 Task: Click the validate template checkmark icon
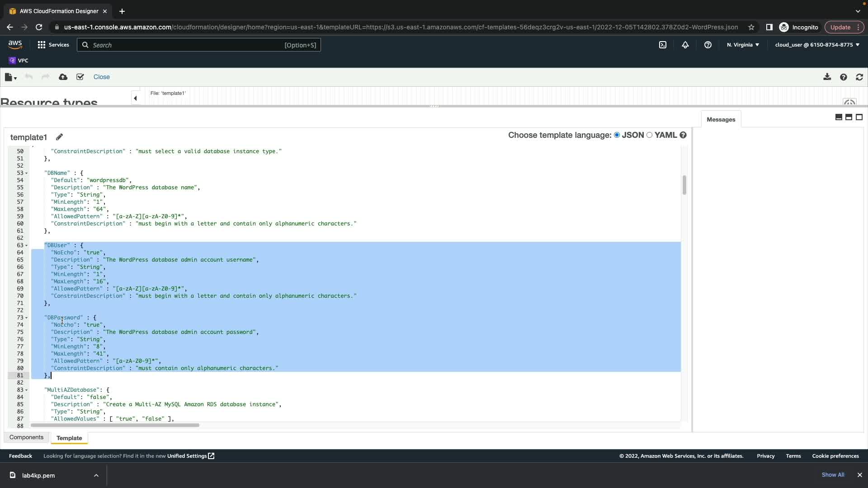pos(80,77)
